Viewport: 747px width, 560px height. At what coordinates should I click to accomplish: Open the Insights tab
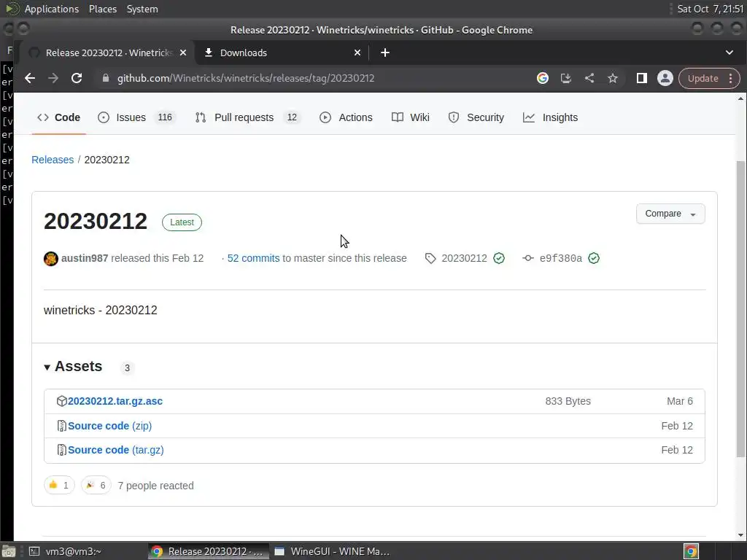click(550, 117)
